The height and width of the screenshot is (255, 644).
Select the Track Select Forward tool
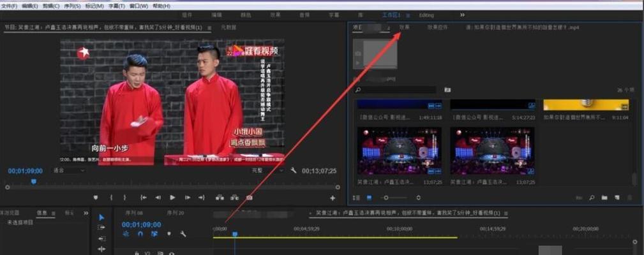[x=101, y=228]
